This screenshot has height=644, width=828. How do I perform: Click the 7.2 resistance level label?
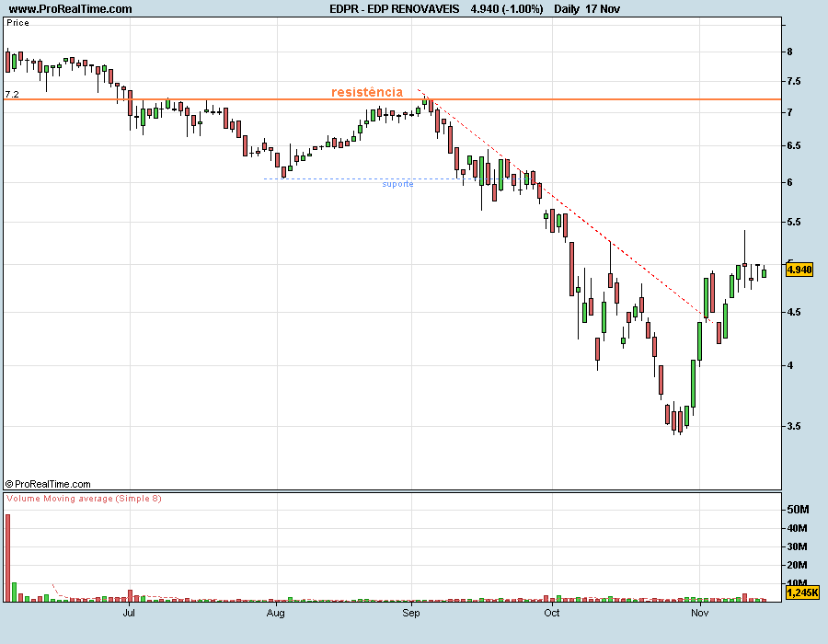point(12,95)
